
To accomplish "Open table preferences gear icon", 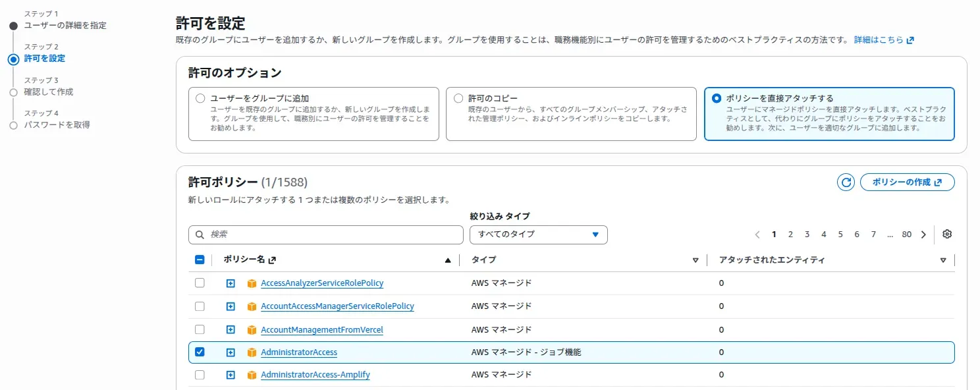I will pyautogui.click(x=947, y=234).
